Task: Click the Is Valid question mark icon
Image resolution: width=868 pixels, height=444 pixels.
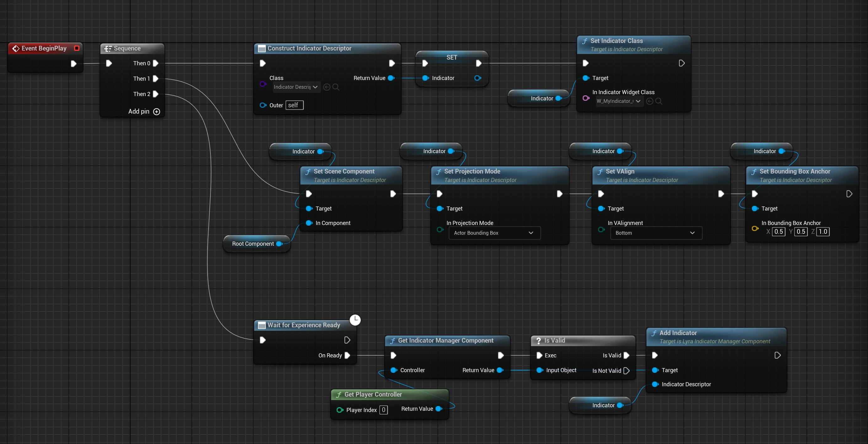Action: click(538, 340)
